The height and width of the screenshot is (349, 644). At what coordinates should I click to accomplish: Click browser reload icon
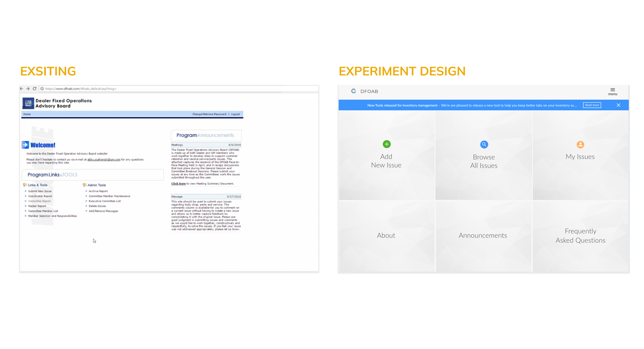point(35,89)
